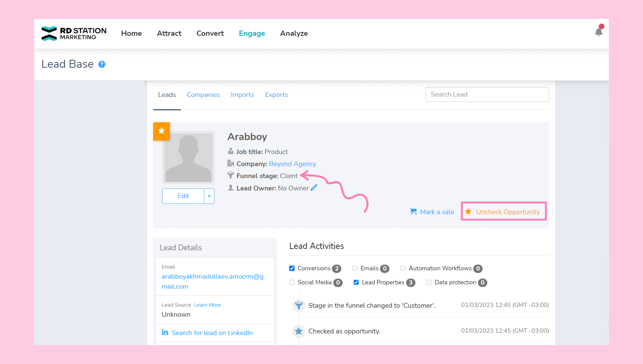Click the funnel icon on stage change activity
The width and height of the screenshot is (643, 364).
(299, 305)
